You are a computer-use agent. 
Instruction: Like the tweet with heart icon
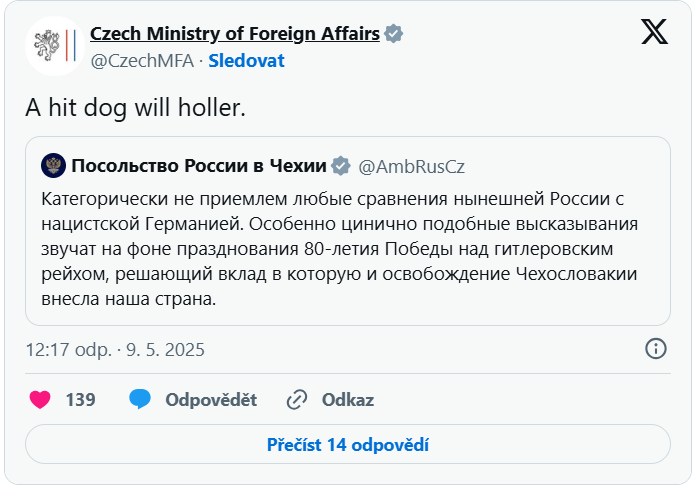click(40, 400)
